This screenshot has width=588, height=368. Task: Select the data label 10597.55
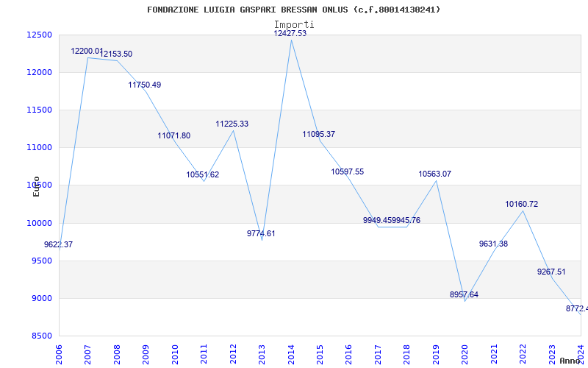[347, 171]
